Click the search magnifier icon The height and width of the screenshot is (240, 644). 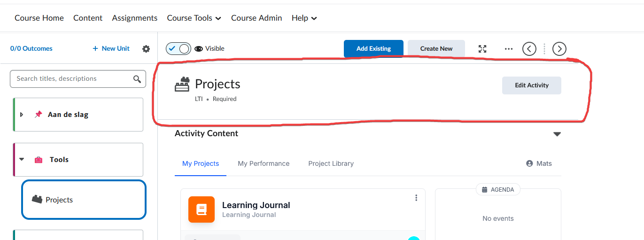[137, 79]
